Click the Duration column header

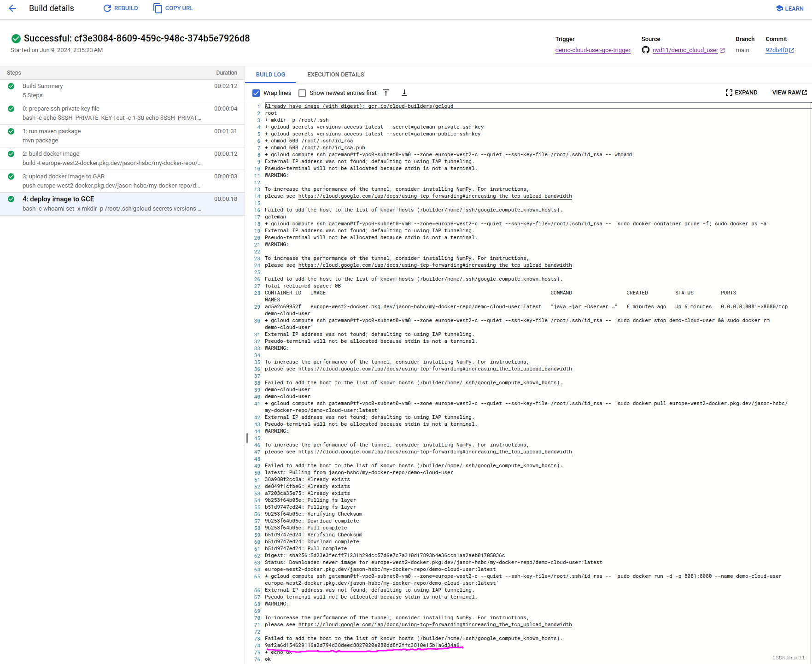227,73
